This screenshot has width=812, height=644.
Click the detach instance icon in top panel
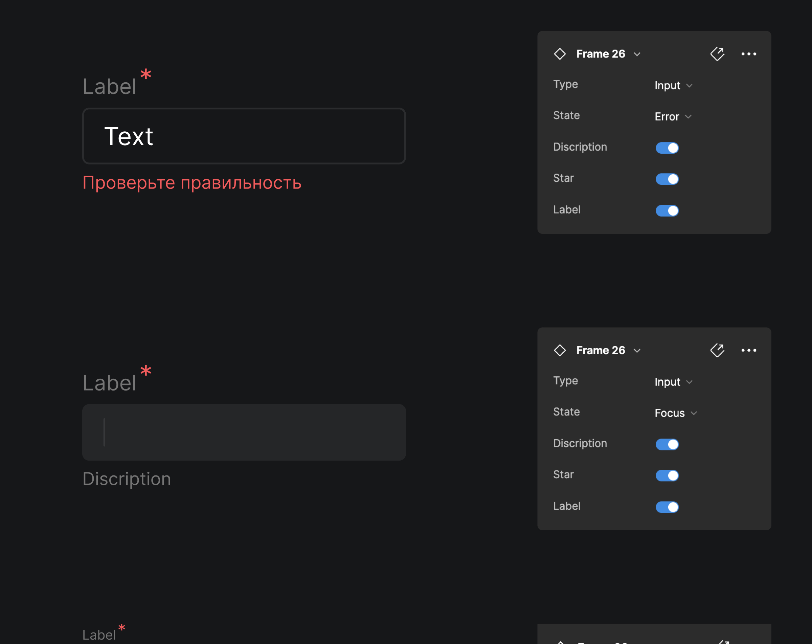717,54
